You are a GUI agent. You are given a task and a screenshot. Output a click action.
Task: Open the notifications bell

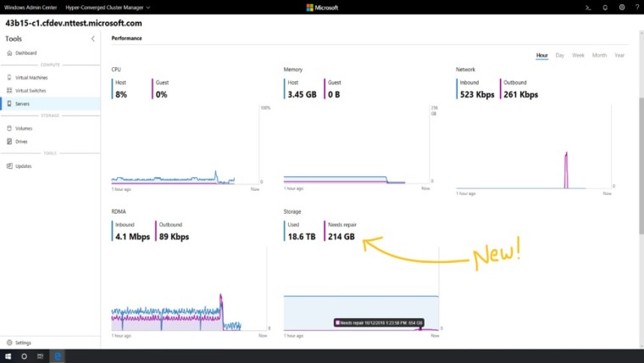click(605, 8)
